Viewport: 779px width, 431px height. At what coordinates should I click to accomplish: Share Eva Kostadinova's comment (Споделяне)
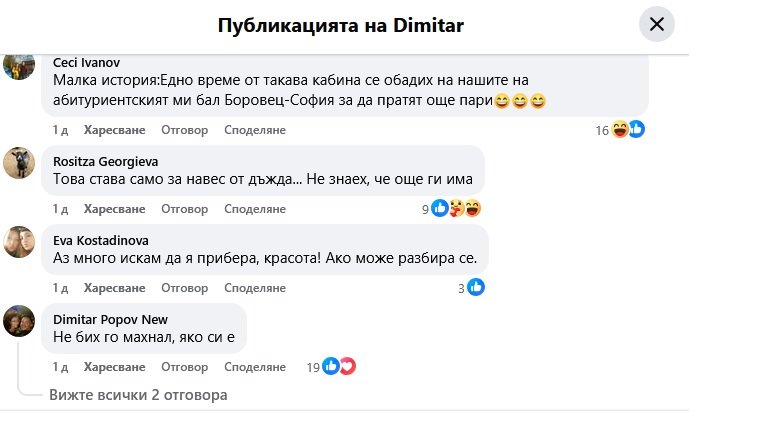[x=255, y=288]
